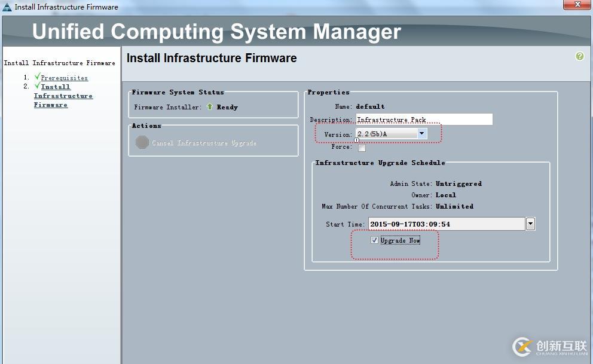Click the Install step green checkmark
The width and height of the screenshot is (593, 364).
point(37,85)
